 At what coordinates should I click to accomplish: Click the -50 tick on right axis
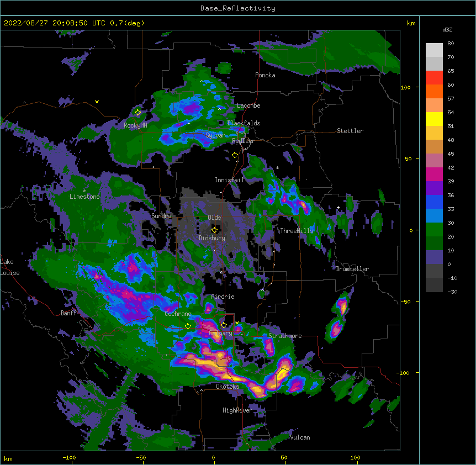[x=405, y=302]
